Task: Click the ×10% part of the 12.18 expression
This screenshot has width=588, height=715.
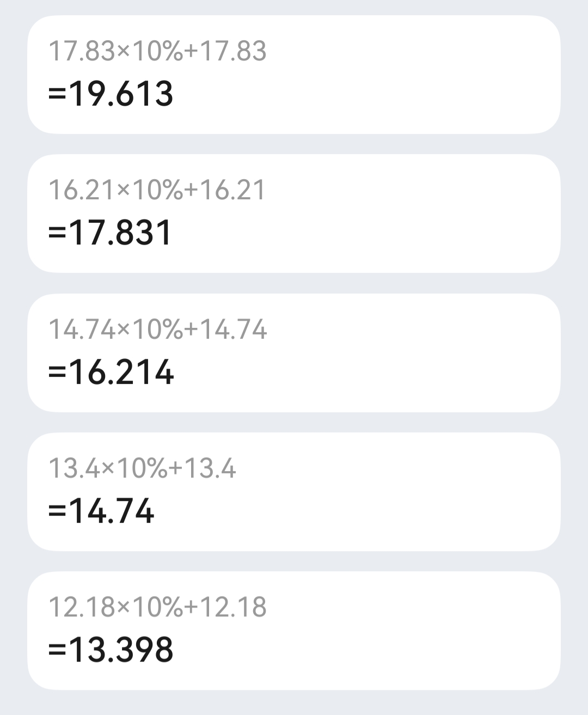Action: (150, 607)
